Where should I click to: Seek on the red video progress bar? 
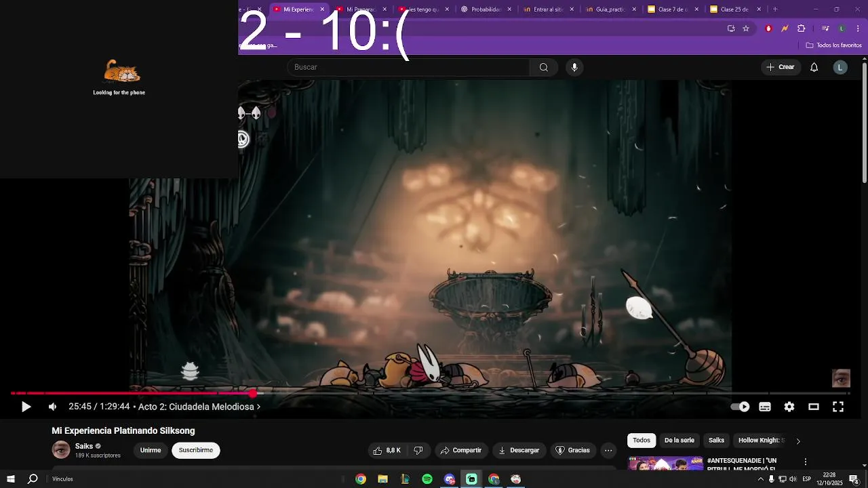[x=430, y=393]
